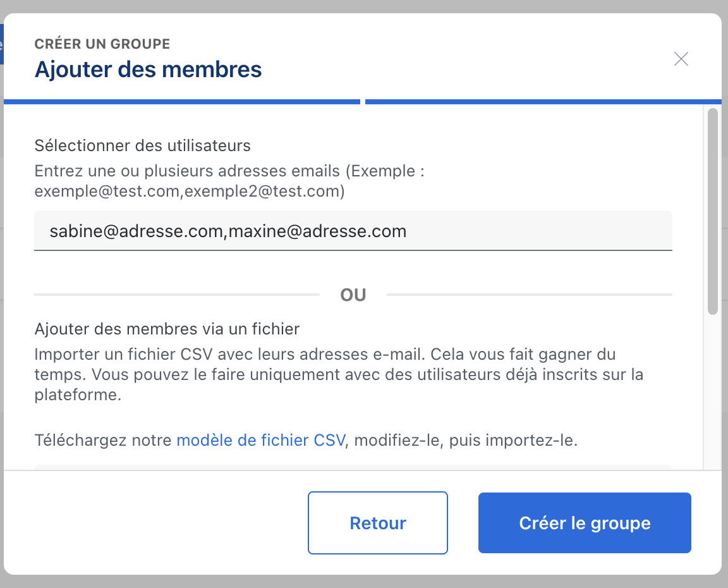728x588 pixels.
Task: Open the modèle de fichier CSV link
Action: pyautogui.click(x=261, y=440)
